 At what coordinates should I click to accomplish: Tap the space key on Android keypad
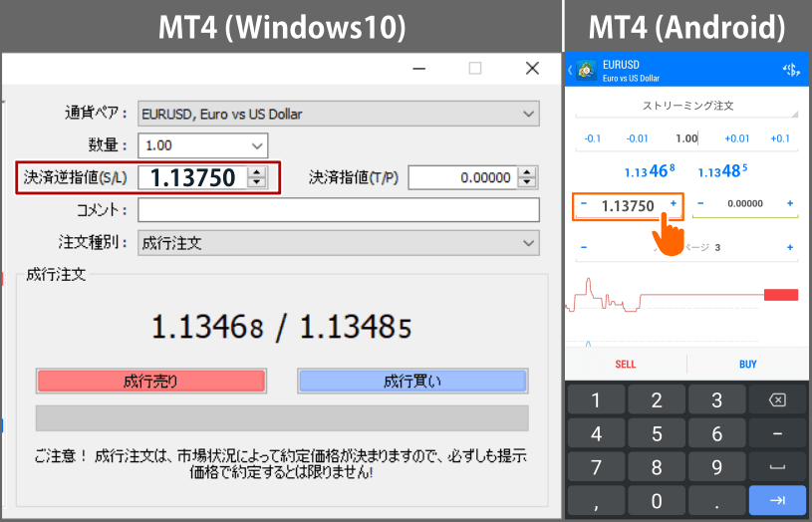pos(777,467)
